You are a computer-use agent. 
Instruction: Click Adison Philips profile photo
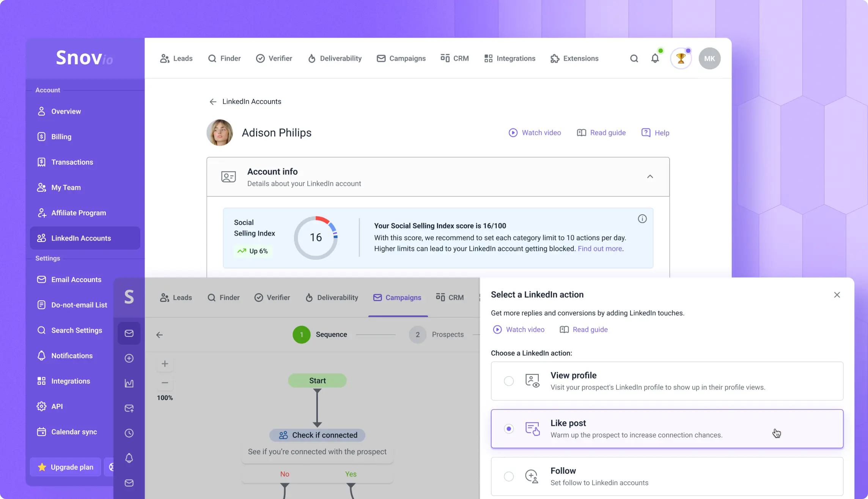220,133
